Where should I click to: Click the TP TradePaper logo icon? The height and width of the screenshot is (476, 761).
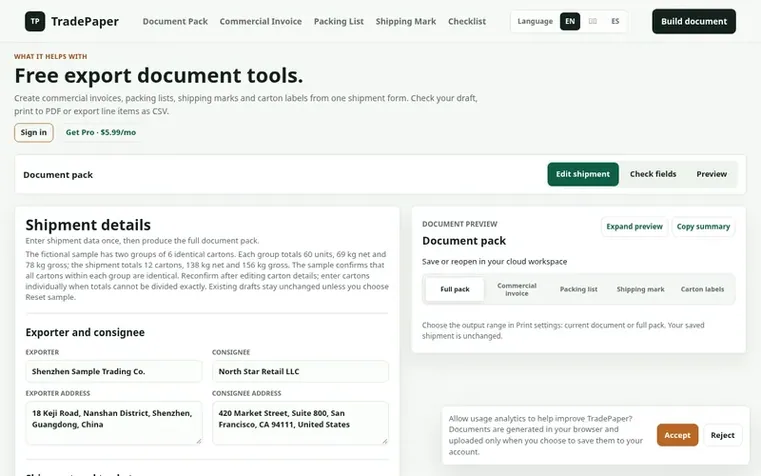35,21
